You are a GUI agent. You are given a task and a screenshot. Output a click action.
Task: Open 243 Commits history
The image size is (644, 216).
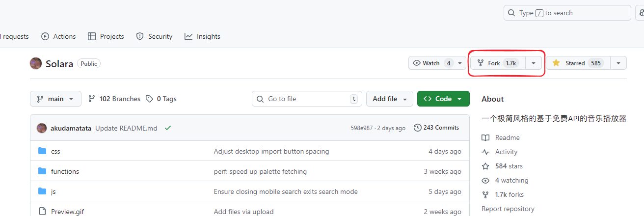pyautogui.click(x=436, y=128)
